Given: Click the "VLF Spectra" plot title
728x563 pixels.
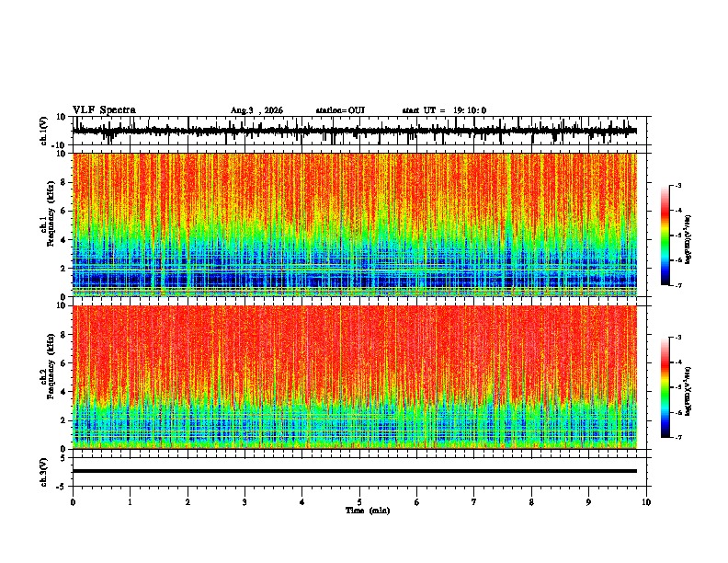Looking at the screenshot, I should [x=104, y=110].
